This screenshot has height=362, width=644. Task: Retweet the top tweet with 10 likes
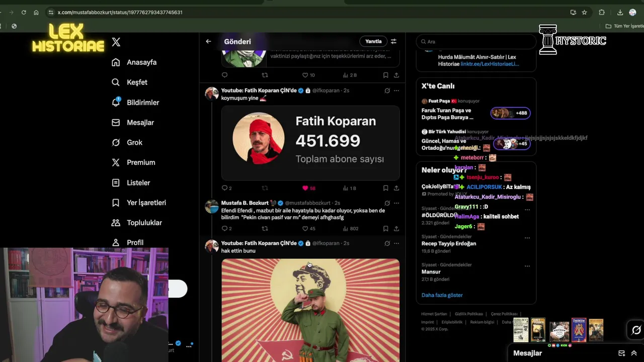[265, 75]
